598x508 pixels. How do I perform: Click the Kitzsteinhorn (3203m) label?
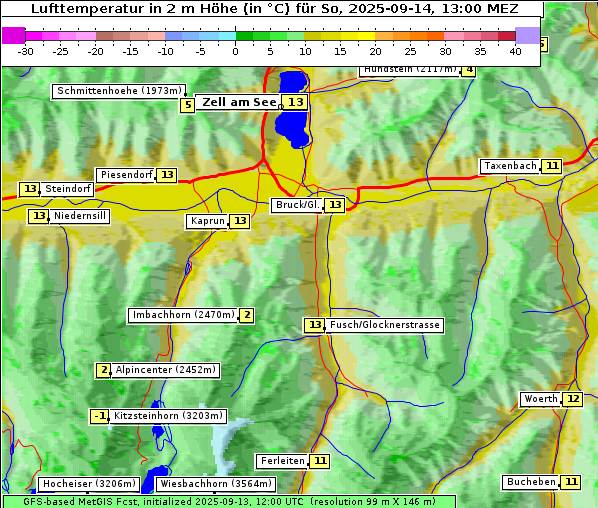168,416
